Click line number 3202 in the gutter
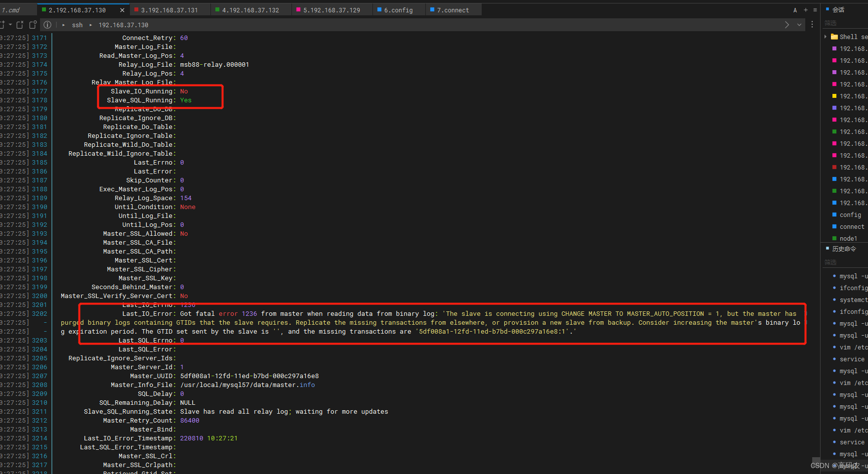 40,313
